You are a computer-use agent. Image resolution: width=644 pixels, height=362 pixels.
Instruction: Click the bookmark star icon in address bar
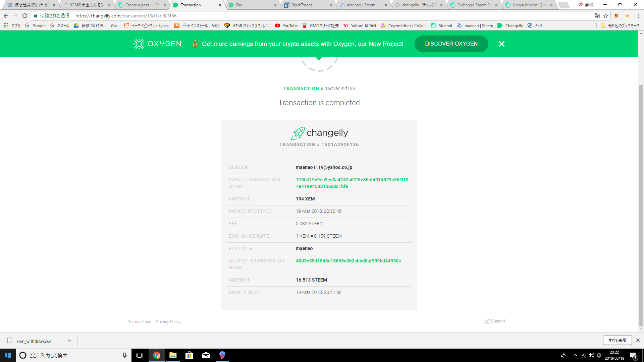pyautogui.click(x=606, y=16)
